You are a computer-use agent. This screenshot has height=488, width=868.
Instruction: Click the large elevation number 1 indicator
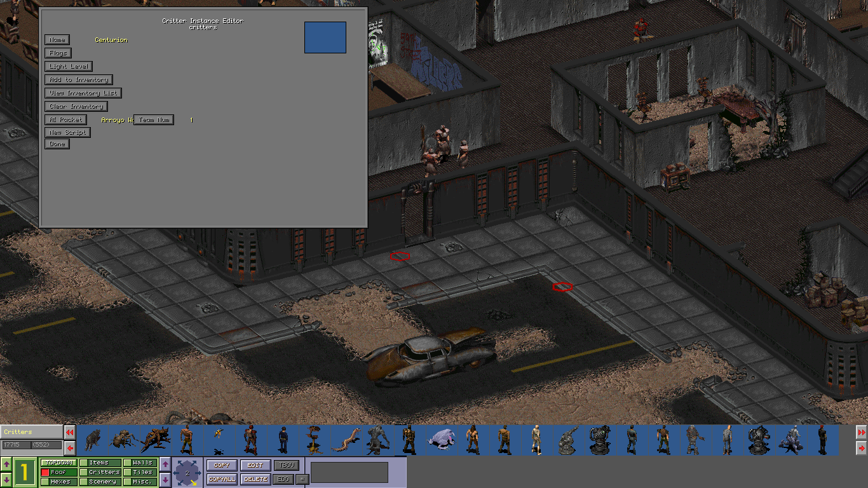25,472
